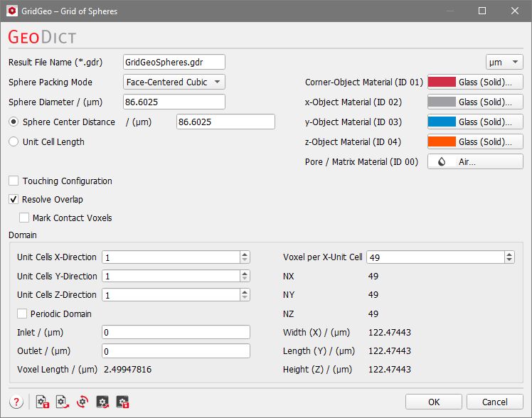Click the droplet icon for Pore/Matrix Material
Image resolution: width=532 pixels, height=418 pixels.
(442, 162)
